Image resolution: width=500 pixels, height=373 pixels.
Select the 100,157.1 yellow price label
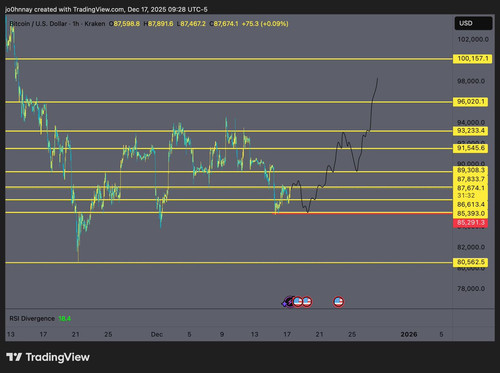(473, 59)
